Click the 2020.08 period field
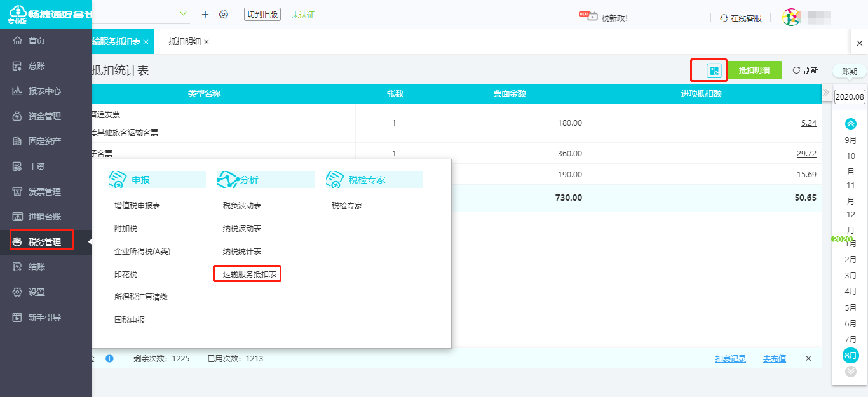 coord(850,97)
